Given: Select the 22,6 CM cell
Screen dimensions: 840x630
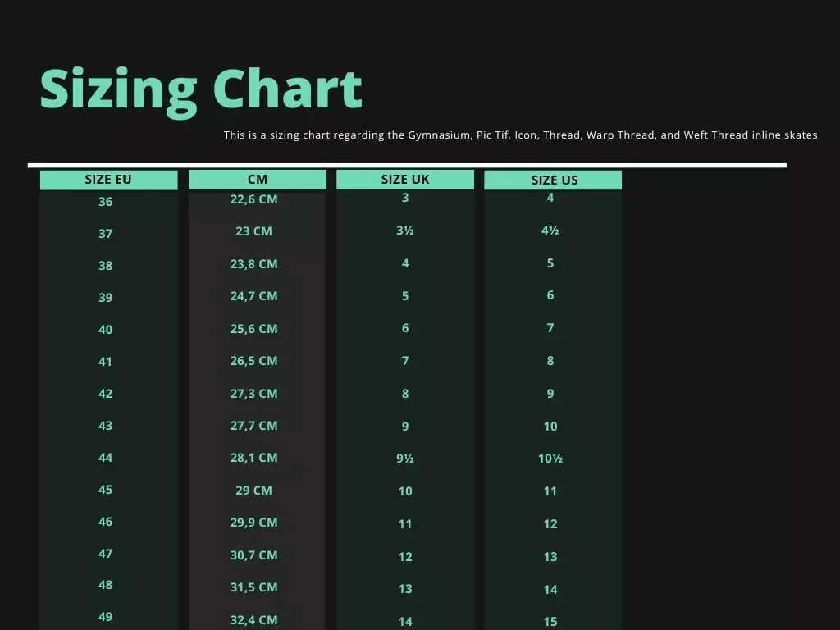Looking at the screenshot, I should point(253,199).
